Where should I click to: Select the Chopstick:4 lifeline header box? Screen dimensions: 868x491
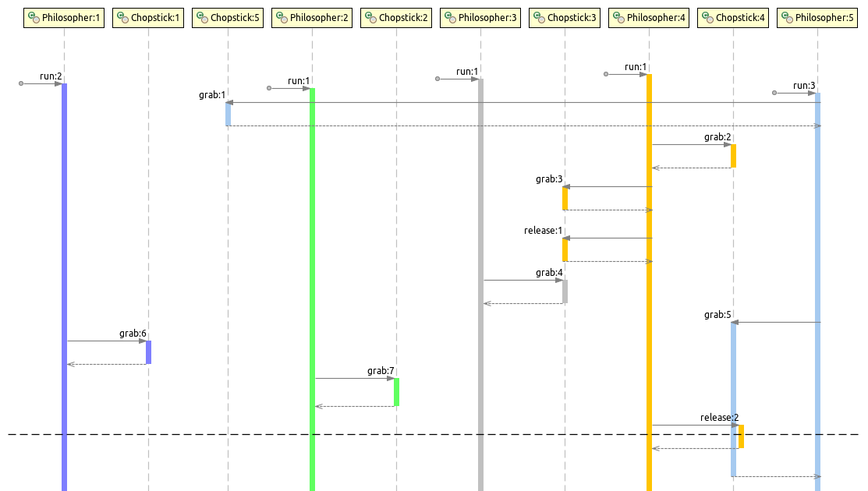coord(733,17)
